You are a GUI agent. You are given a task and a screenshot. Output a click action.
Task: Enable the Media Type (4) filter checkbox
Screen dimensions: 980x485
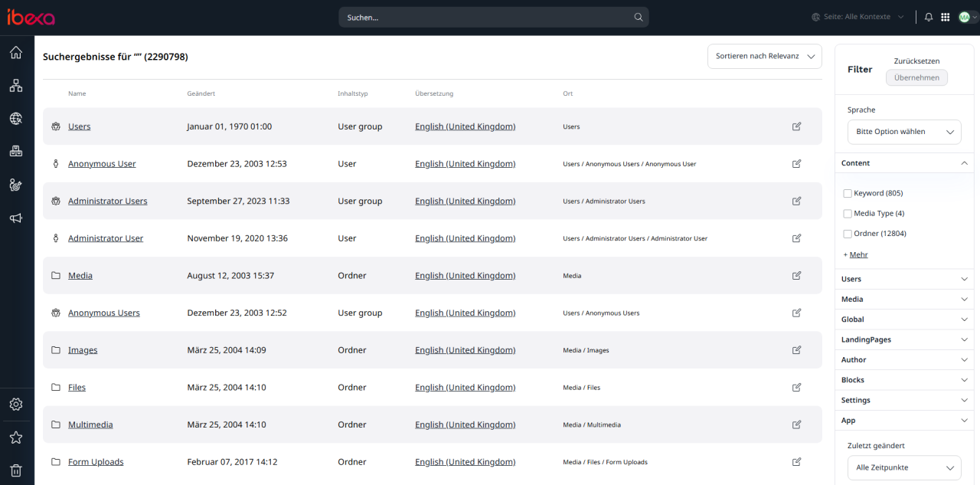[x=848, y=214]
